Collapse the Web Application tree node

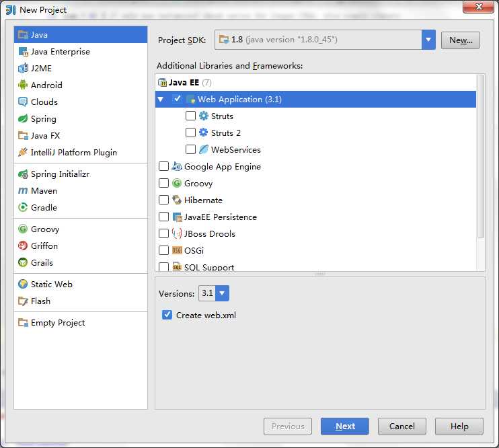pos(161,100)
